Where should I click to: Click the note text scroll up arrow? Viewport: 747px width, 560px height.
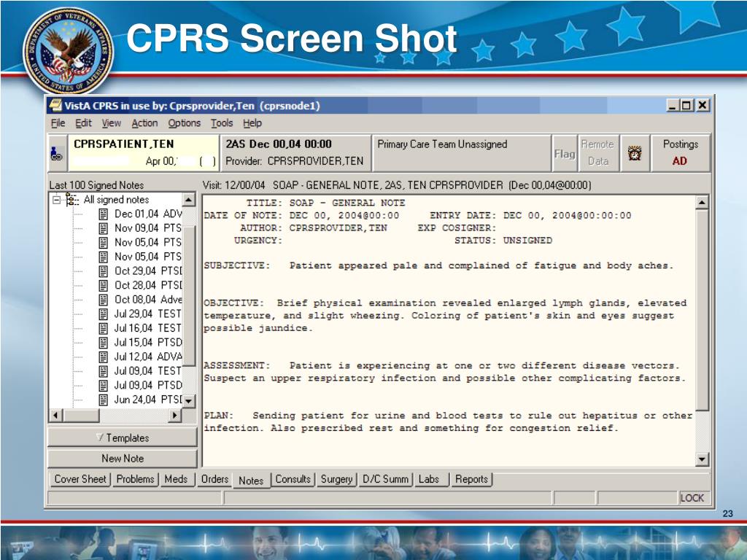tap(702, 203)
